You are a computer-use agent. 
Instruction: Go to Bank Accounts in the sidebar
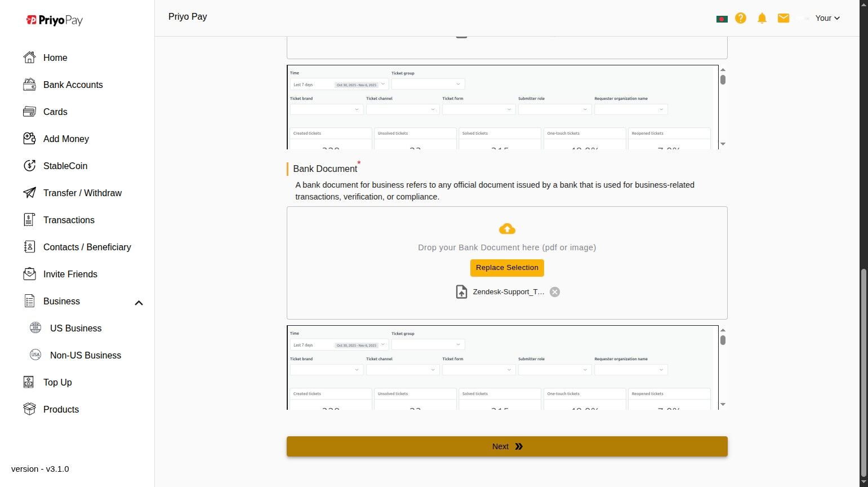pos(73,85)
